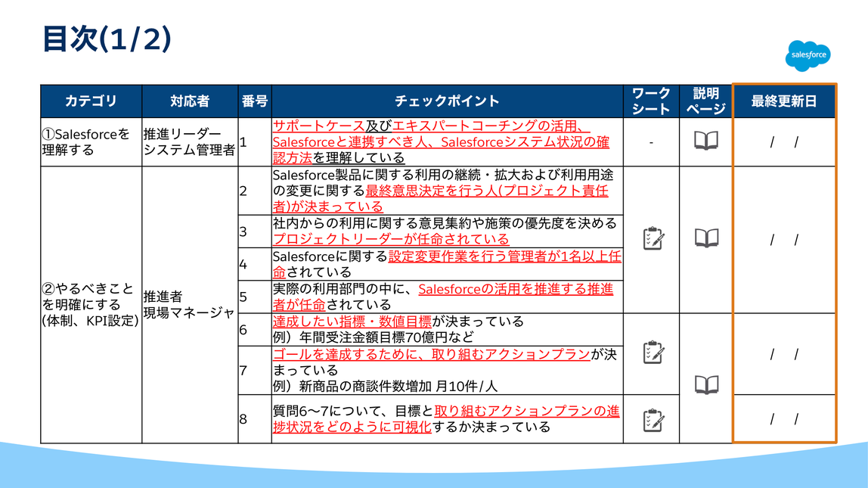The image size is (868, 488).
Task: Click number 5 in the 番号 column
Action: tap(243, 297)
